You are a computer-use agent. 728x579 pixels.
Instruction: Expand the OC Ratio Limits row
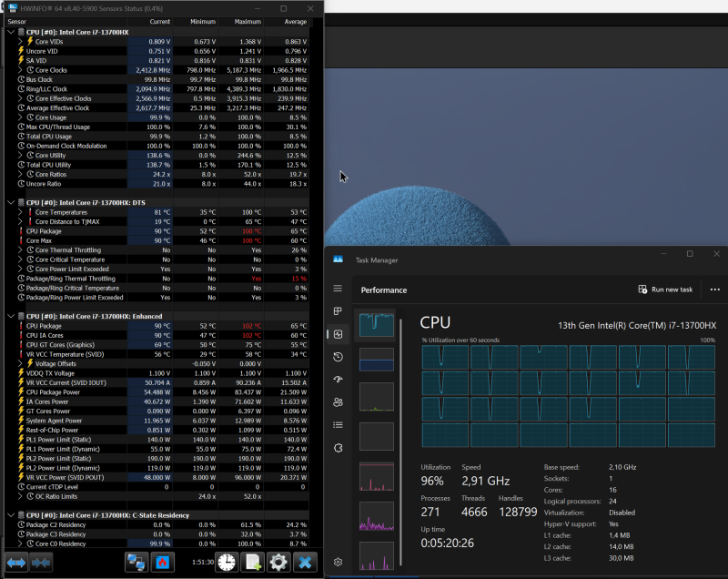pos(20,496)
